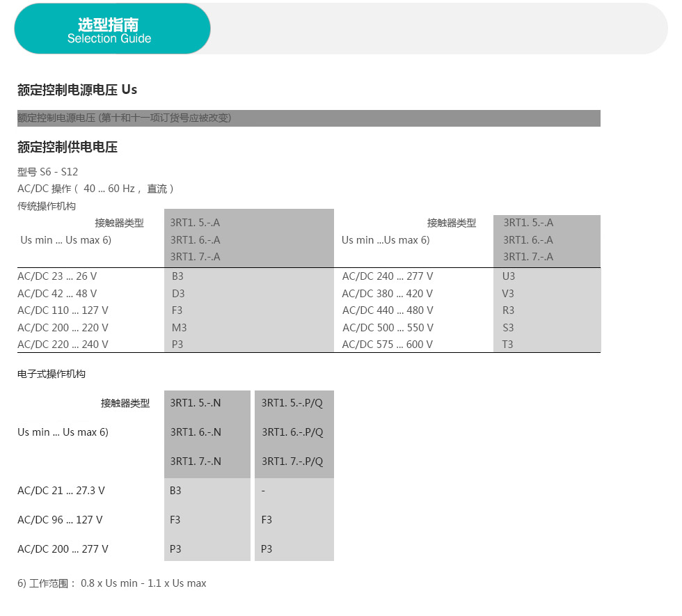The image size is (682, 616).
Task: Select the 额定控制供电电压 heading
Action: pos(68,148)
